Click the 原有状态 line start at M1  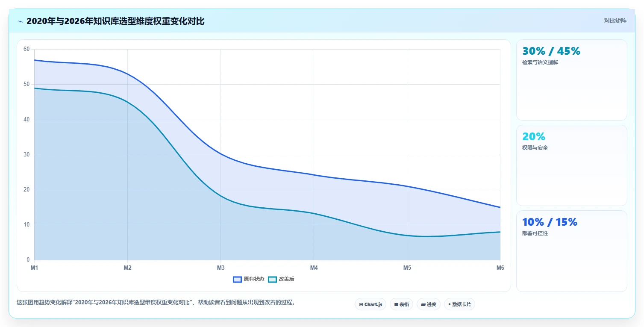pos(35,60)
